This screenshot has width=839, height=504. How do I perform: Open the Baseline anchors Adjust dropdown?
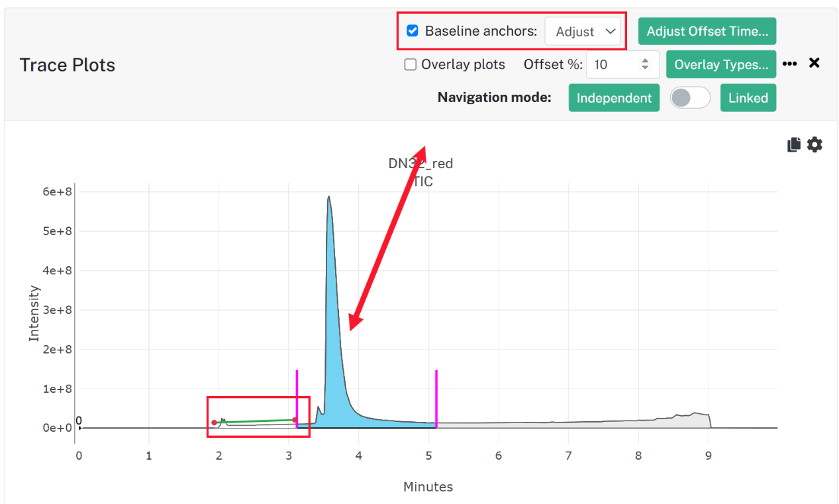(583, 32)
